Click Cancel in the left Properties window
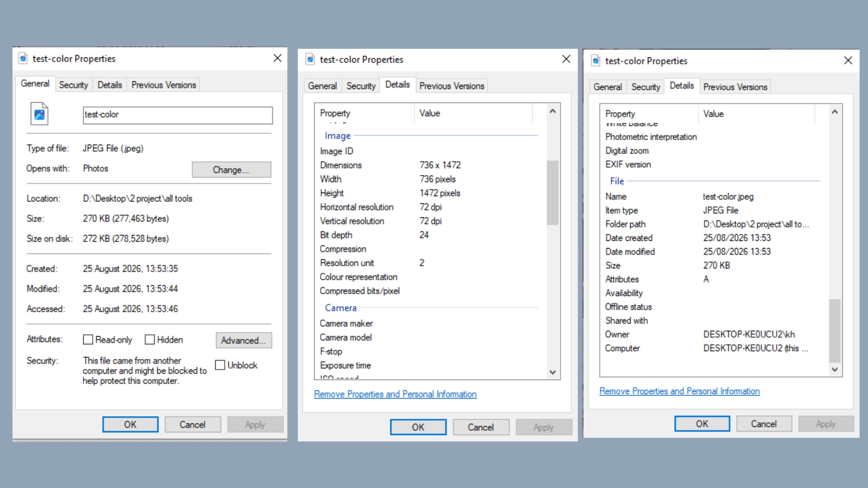 coord(193,424)
